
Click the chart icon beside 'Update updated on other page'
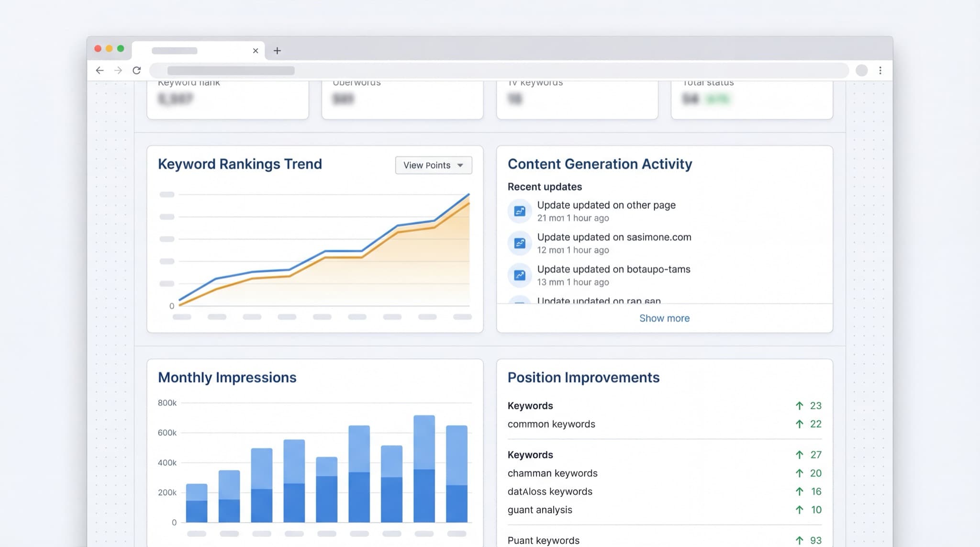point(520,211)
